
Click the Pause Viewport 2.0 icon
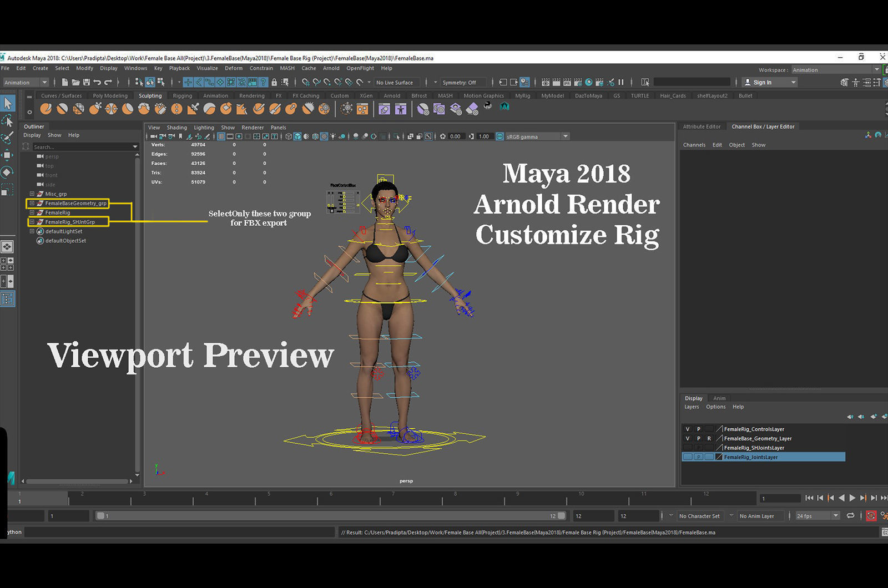click(x=621, y=82)
